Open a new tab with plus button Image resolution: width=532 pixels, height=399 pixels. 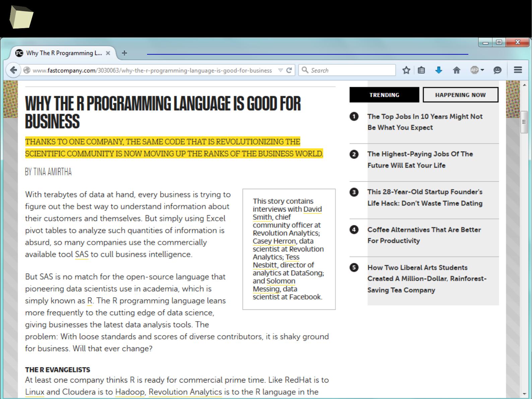[x=124, y=53]
